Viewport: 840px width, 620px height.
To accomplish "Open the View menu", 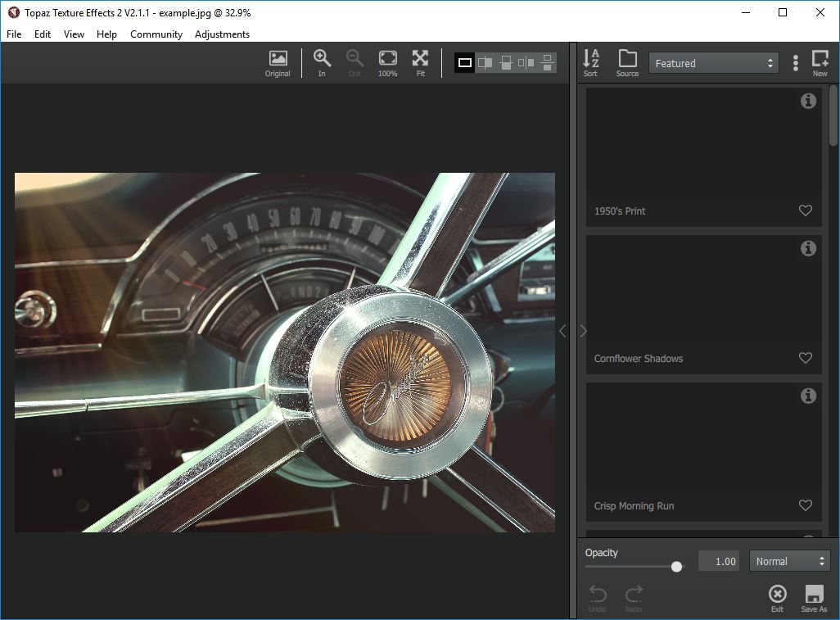I will click(x=74, y=34).
